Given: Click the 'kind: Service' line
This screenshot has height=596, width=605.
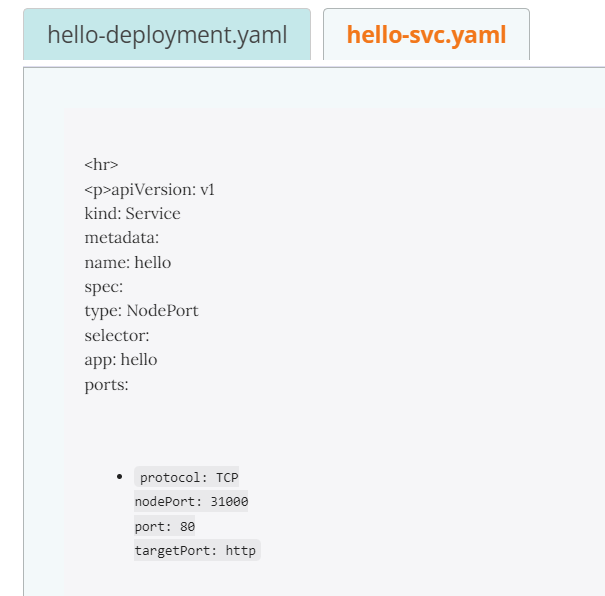Looking at the screenshot, I should [x=132, y=213].
